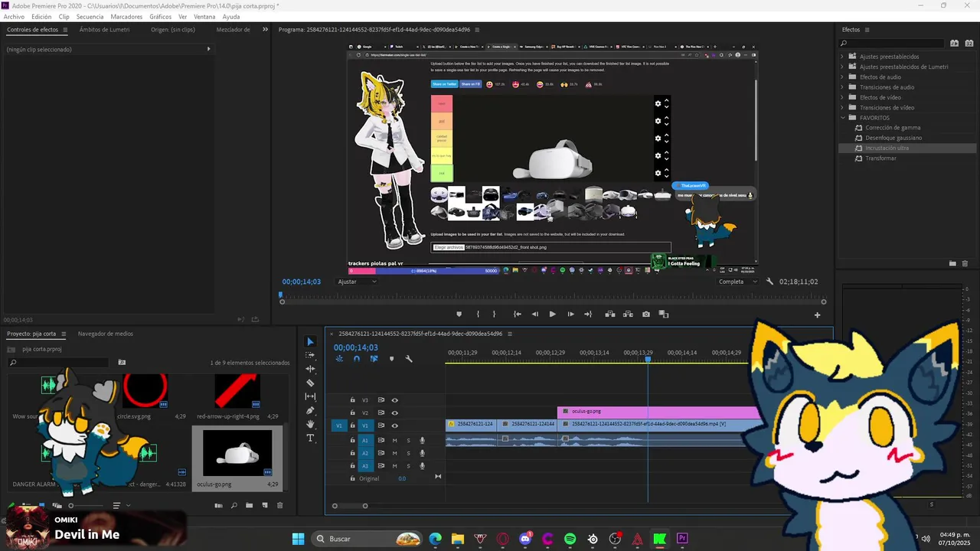Toggle V2 track output eye
Viewport: 980px width, 551px height.
(395, 412)
